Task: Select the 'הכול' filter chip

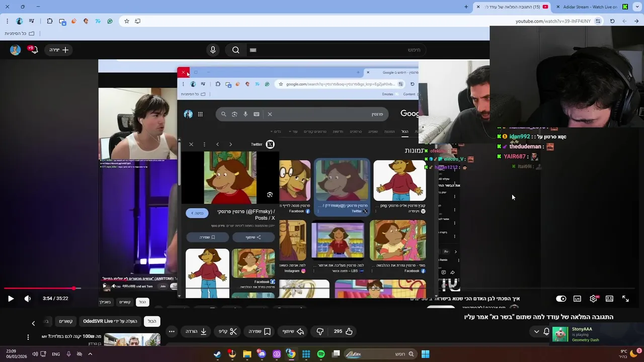Action: (x=151, y=321)
